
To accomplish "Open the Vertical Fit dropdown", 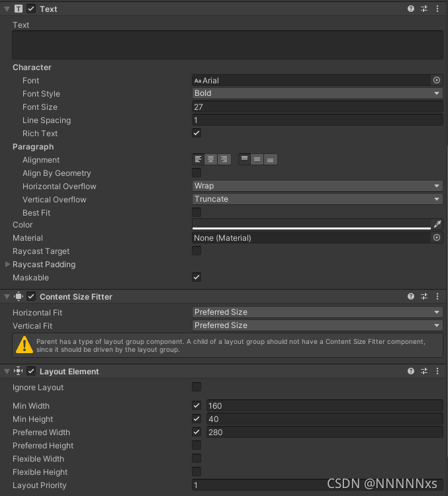I will pos(317,325).
